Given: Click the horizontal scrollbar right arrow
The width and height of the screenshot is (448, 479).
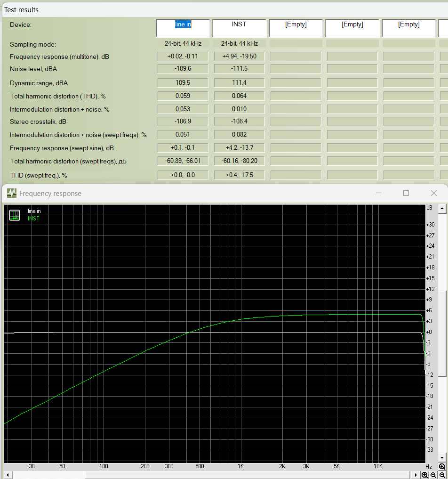Looking at the screenshot, I should tap(416, 475).
